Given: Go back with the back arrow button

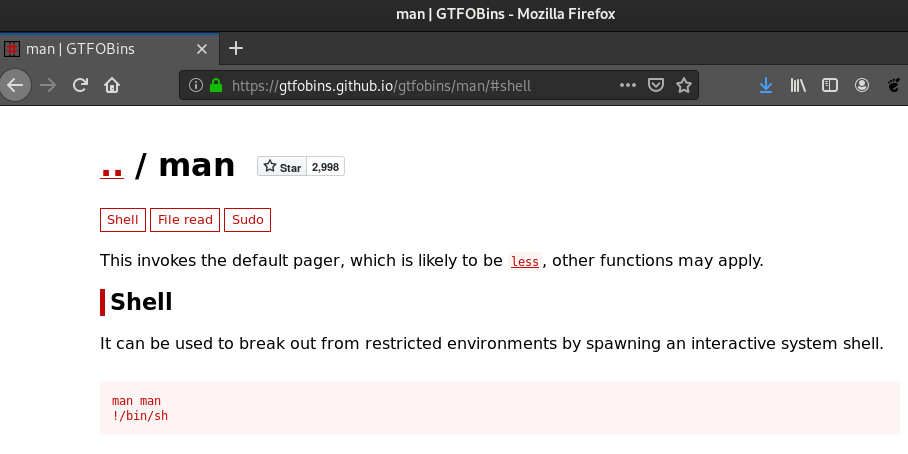Looking at the screenshot, I should coord(14,86).
